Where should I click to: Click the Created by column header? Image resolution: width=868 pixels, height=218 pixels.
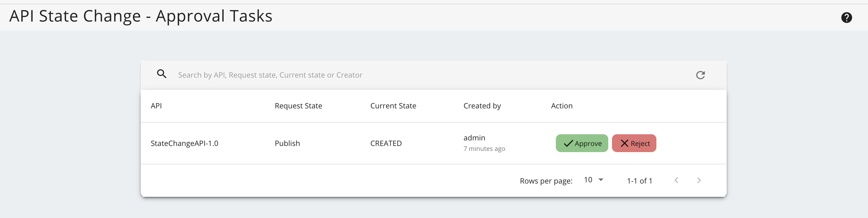[x=482, y=106]
